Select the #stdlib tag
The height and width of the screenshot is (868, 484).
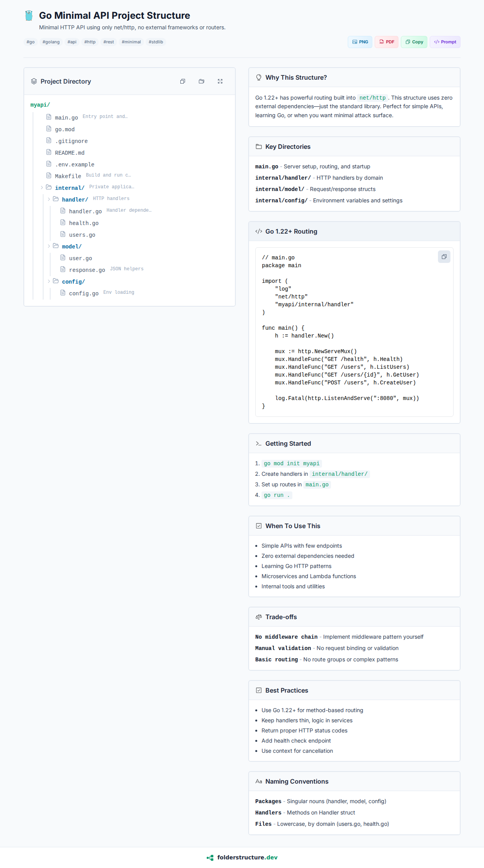[x=156, y=42]
